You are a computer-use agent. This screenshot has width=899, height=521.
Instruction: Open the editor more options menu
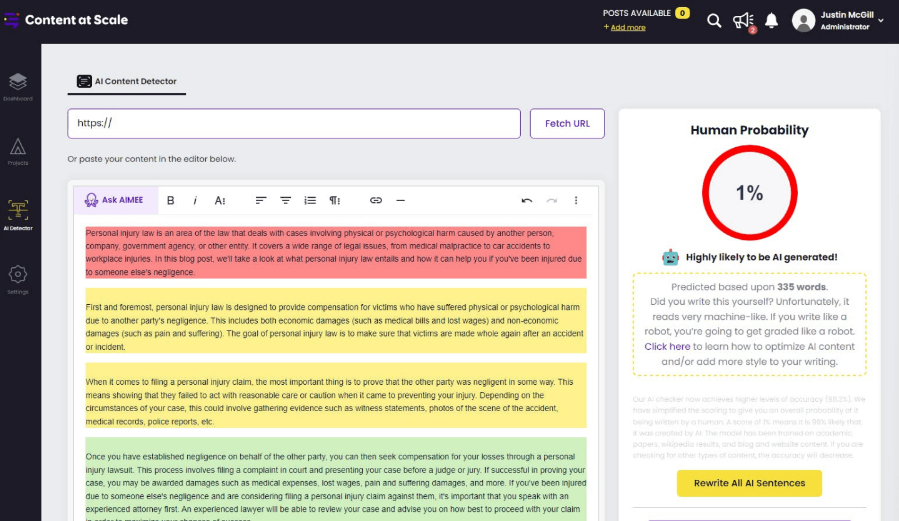[576, 201]
